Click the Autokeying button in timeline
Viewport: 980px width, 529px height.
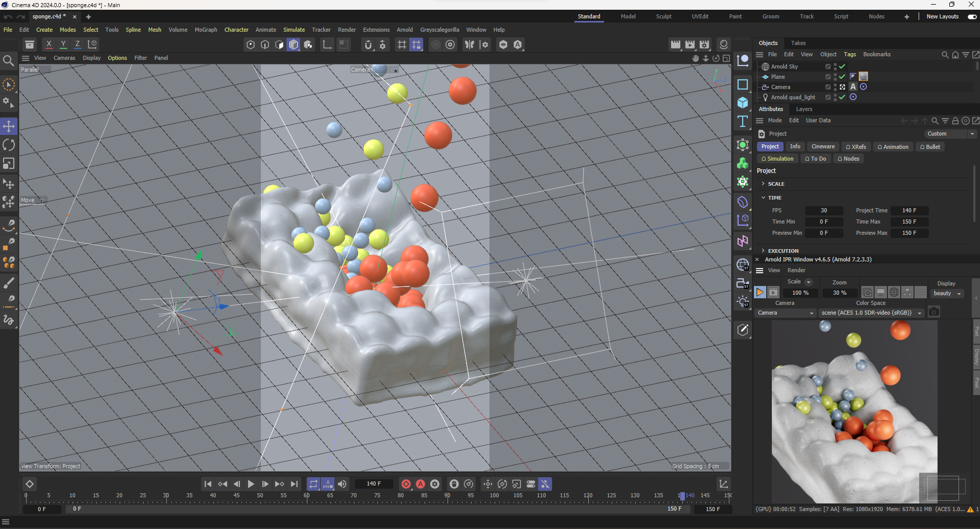(420, 484)
